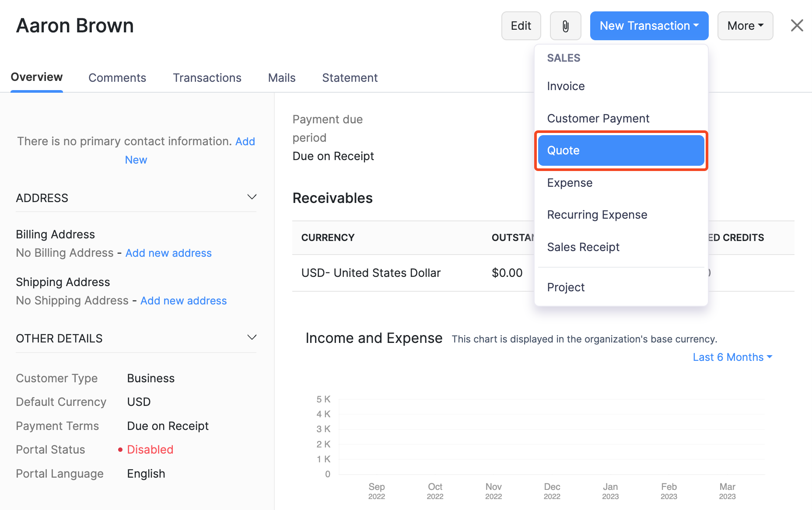Pick Expense from the dropdown list
The width and height of the screenshot is (812, 510).
[570, 183]
